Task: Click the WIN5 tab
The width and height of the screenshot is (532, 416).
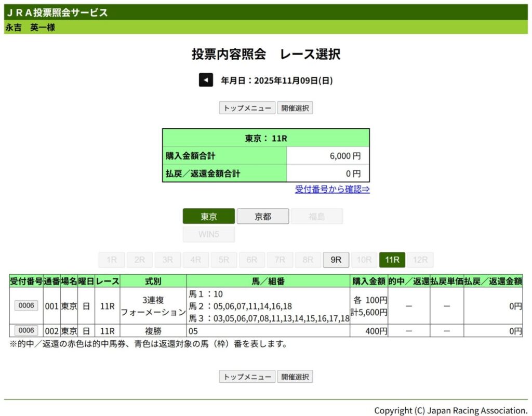Action: click(x=209, y=234)
